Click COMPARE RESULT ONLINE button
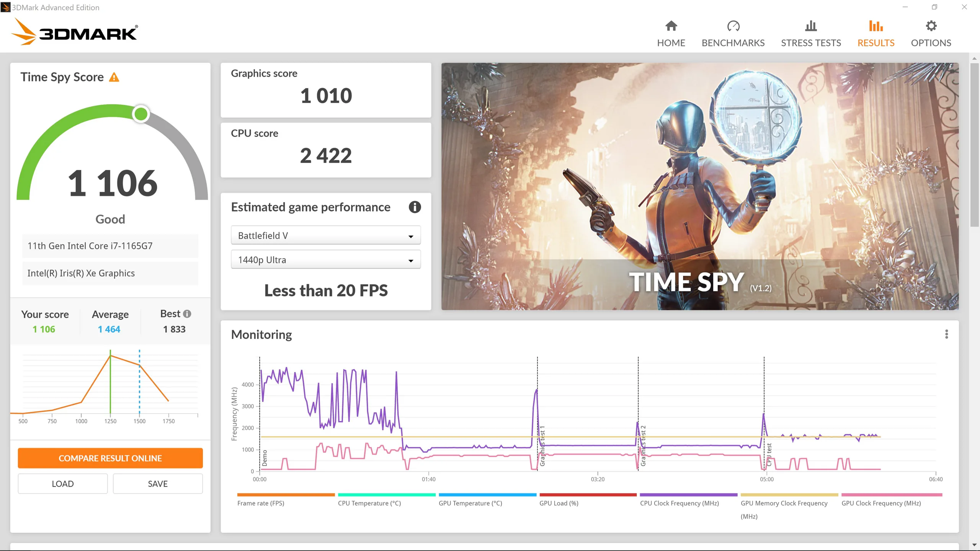Viewport: 980px width, 551px height. pos(110,458)
